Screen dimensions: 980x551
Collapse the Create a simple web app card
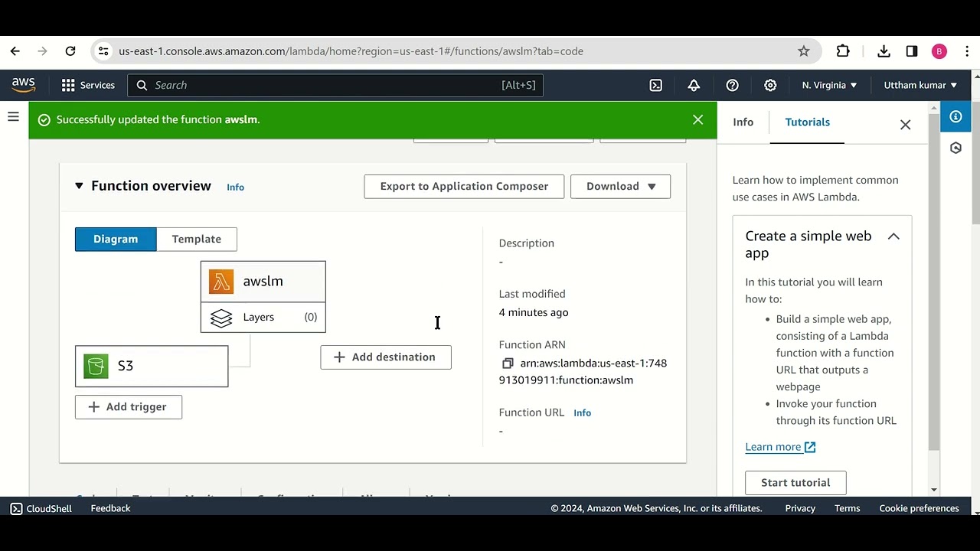coord(893,236)
